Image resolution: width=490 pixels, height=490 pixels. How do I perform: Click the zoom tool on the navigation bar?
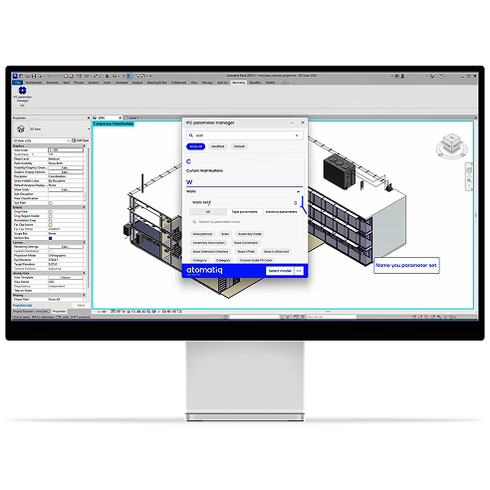click(469, 181)
